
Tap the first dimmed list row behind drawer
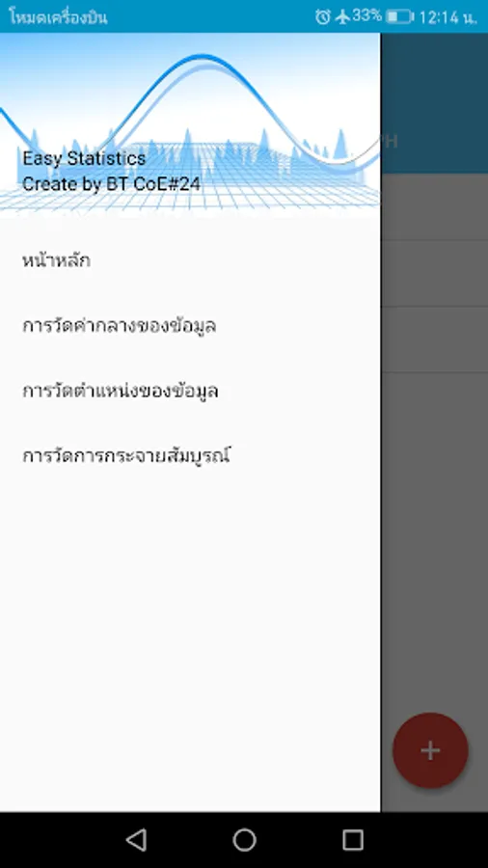tap(434, 206)
